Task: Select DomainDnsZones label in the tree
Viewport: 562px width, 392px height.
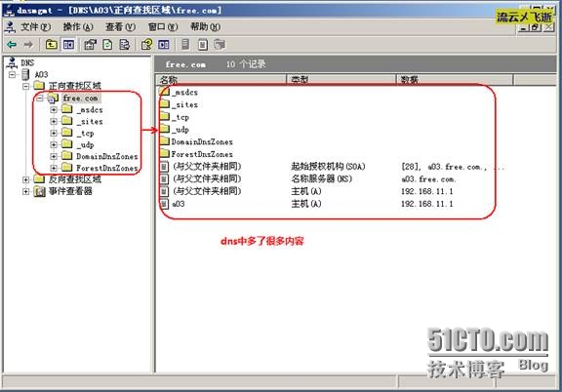Action: coord(106,156)
